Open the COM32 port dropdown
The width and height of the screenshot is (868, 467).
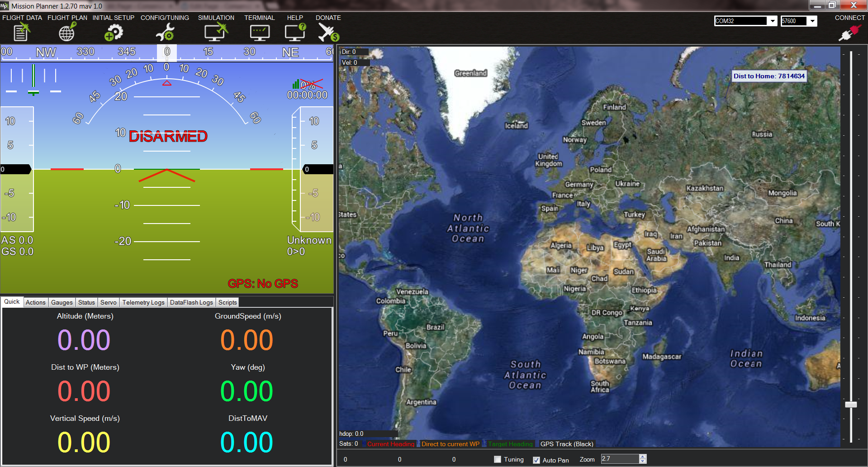coord(772,21)
